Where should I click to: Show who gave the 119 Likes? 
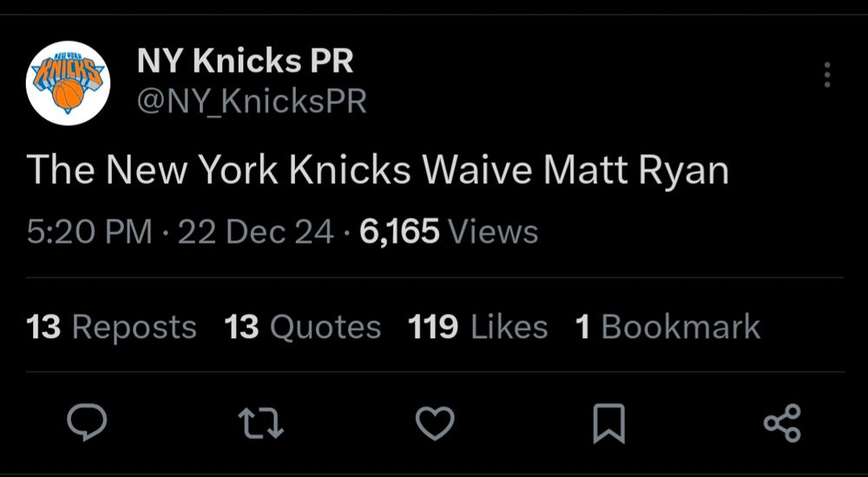point(477,328)
